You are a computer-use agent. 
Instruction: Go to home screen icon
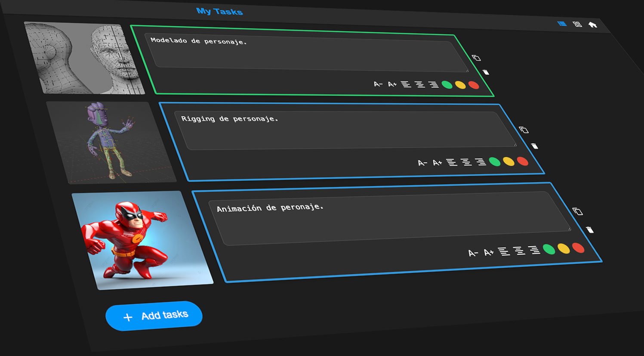593,25
